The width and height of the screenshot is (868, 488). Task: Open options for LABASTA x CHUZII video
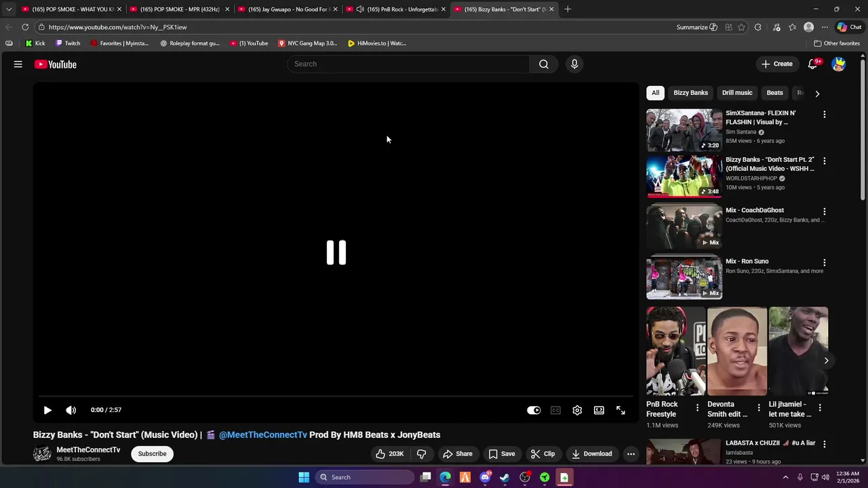click(x=825, y=444)
